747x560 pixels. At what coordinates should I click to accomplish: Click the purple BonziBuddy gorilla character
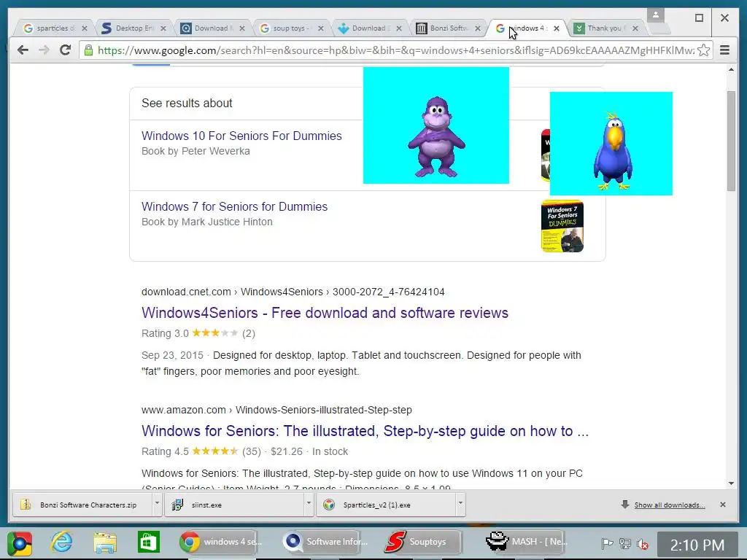point(436,136)
